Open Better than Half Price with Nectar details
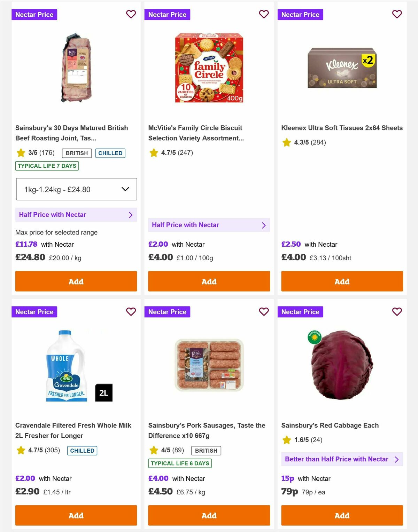The width and height of the screenshot is (418, 532). click(x=342, y=459)
